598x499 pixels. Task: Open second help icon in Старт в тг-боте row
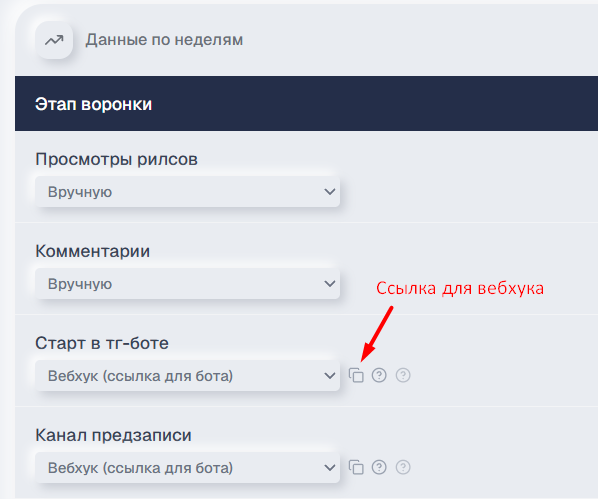click(x=403, y=375)
